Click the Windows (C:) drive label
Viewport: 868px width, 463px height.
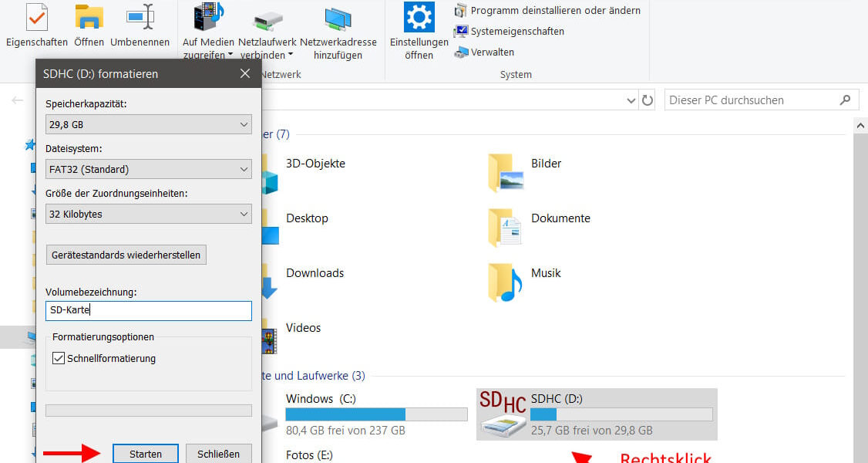pyautogui.click(x=321, y=399)
